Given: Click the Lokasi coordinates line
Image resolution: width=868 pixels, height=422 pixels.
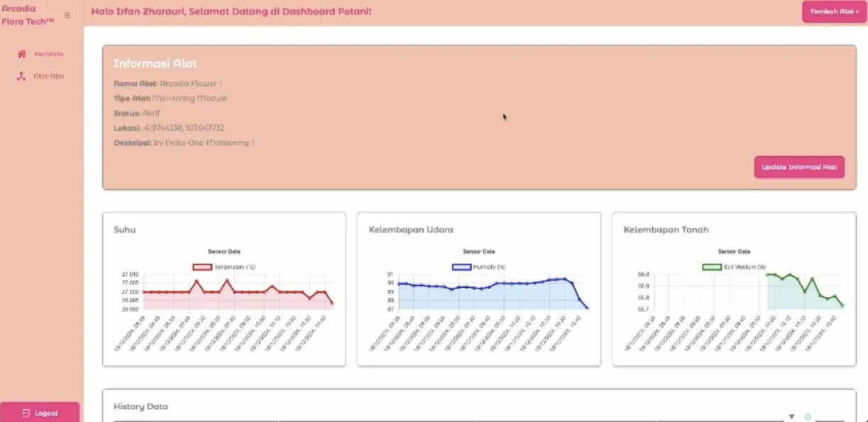Looking at the screenshot, I should point(169,128).
